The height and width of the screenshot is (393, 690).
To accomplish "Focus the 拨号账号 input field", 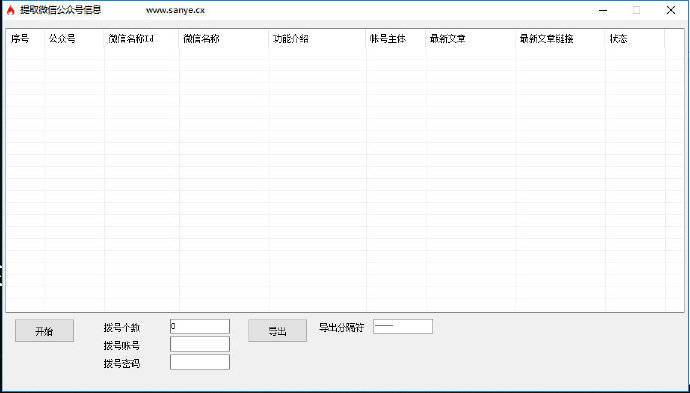I will coord(200,345).
